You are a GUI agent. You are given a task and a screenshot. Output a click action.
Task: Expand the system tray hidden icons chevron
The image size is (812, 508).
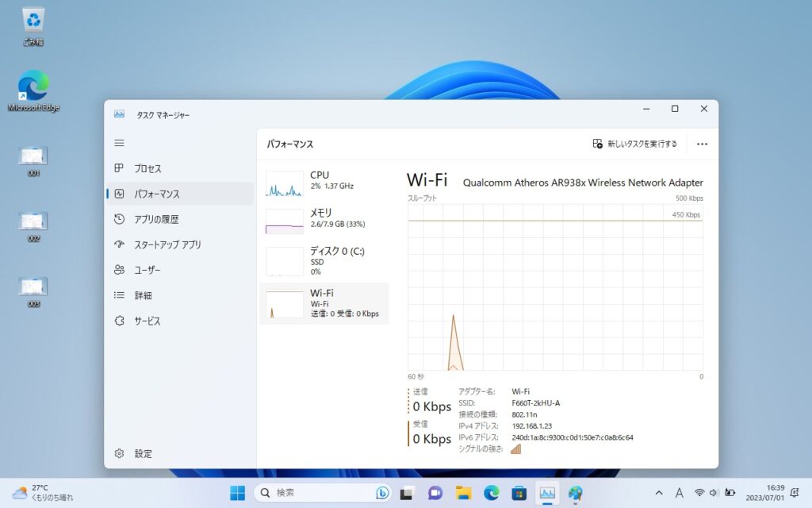(x=659, y=493)
